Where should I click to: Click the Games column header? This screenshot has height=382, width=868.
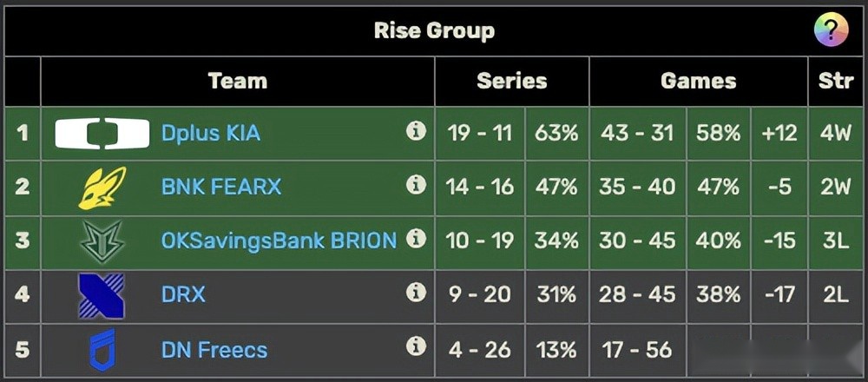click(x=699, y=81)
